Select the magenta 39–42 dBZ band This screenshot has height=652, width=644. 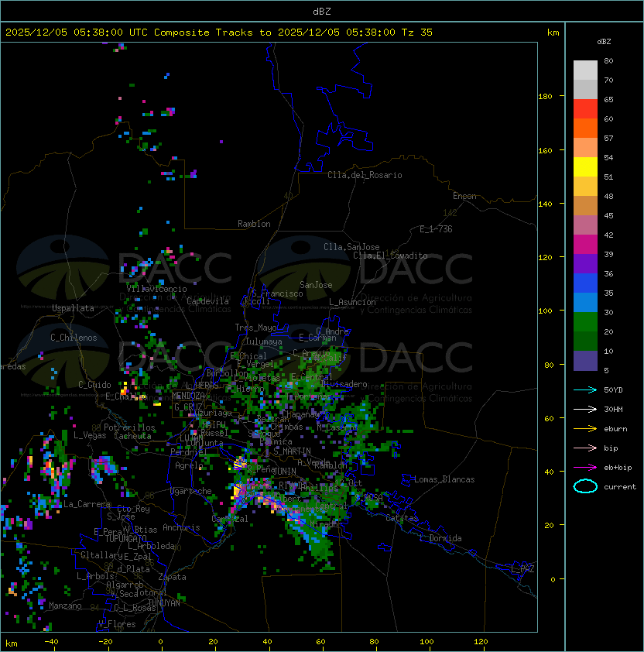(585, 245)
